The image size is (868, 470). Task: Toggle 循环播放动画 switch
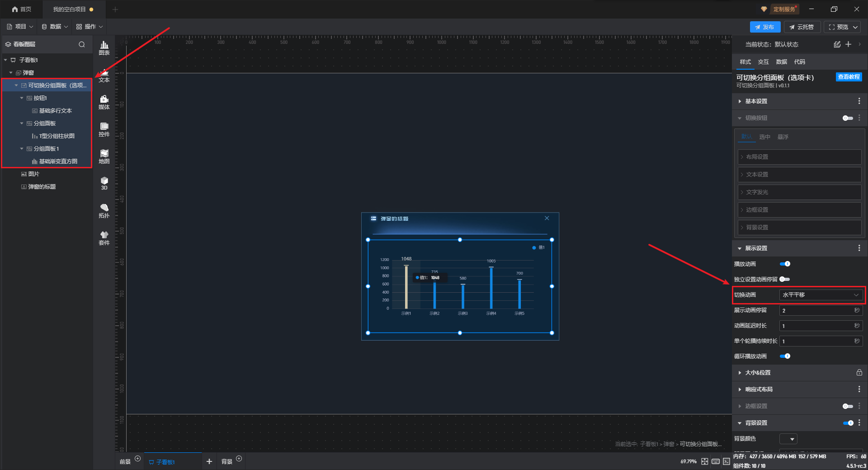click(x=785, y=356)
